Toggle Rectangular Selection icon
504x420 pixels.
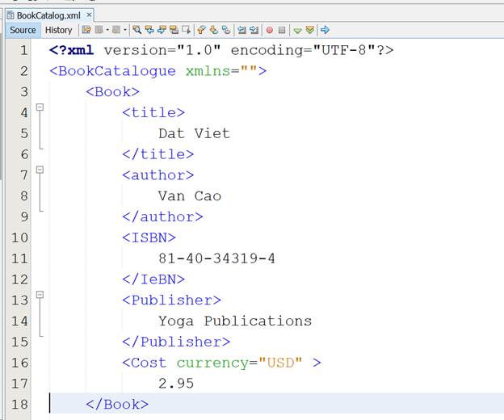[186, 30]
